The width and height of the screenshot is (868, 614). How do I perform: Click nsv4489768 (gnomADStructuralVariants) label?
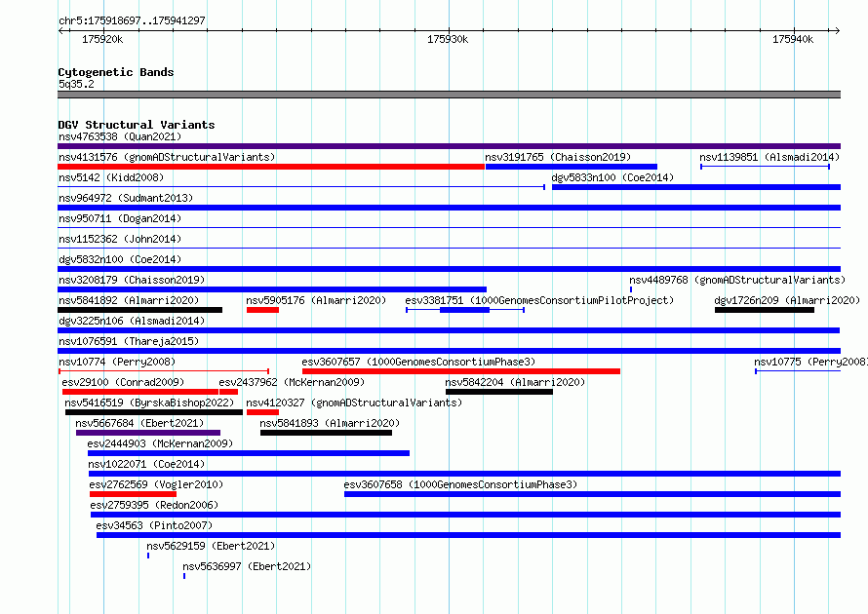737,280
